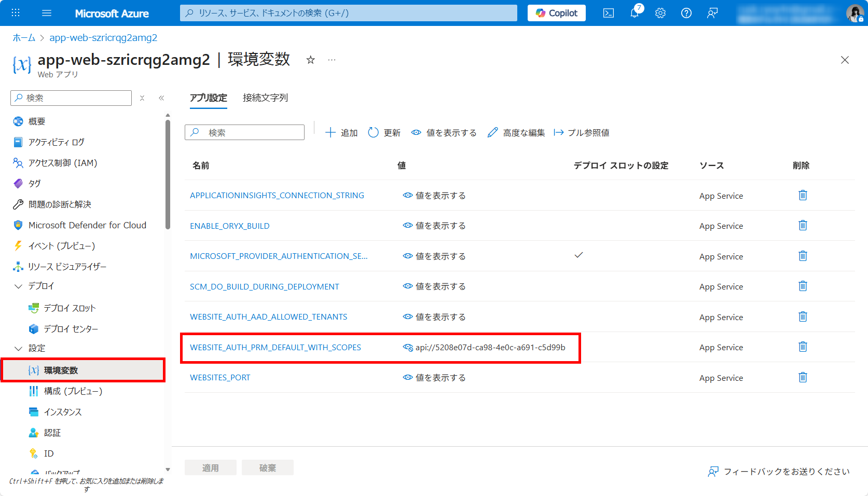This screenshot has width=868, height=496.
Task: Click the Copilot button
Action: [556, 13]
